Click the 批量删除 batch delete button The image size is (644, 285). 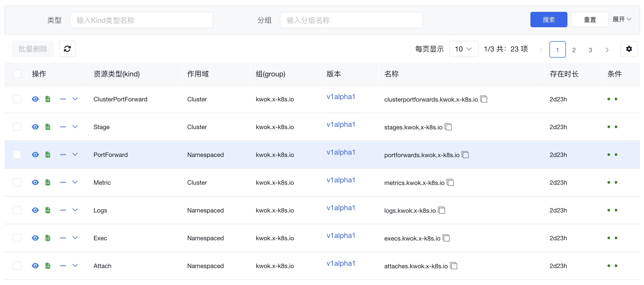point(33,49)
